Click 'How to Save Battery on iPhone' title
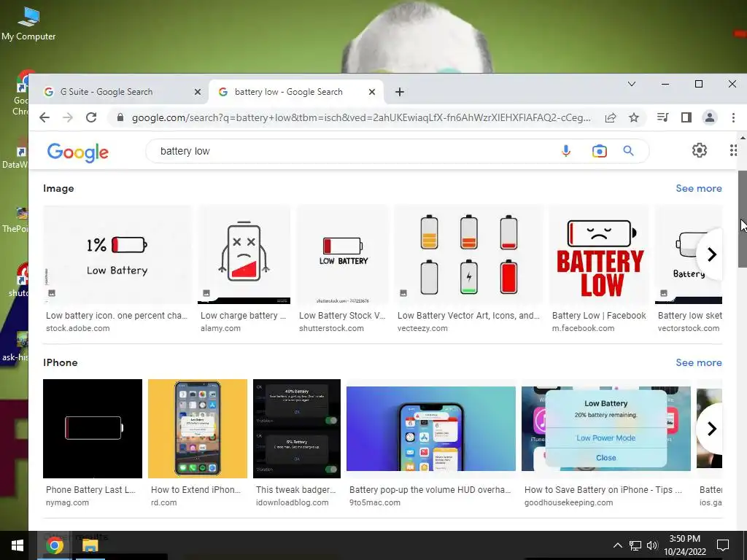Screen dimensions: 747x560 tap(603, 489)
